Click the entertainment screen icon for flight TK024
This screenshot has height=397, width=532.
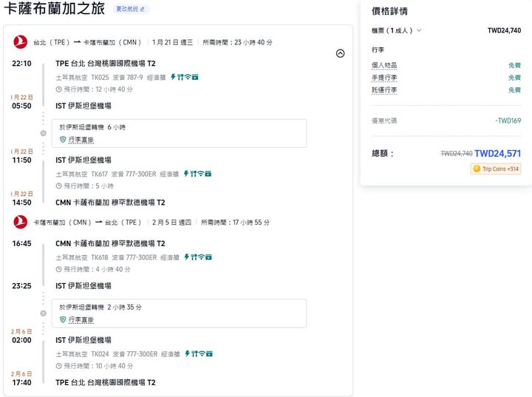pos(208,354)
